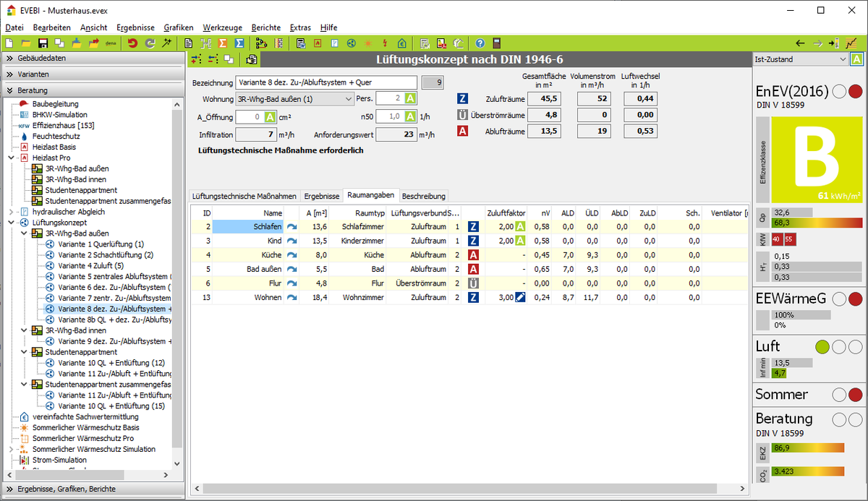The image size is (868, 501).
Task: Collapse the Beratung panel
Action: [93, 91]
